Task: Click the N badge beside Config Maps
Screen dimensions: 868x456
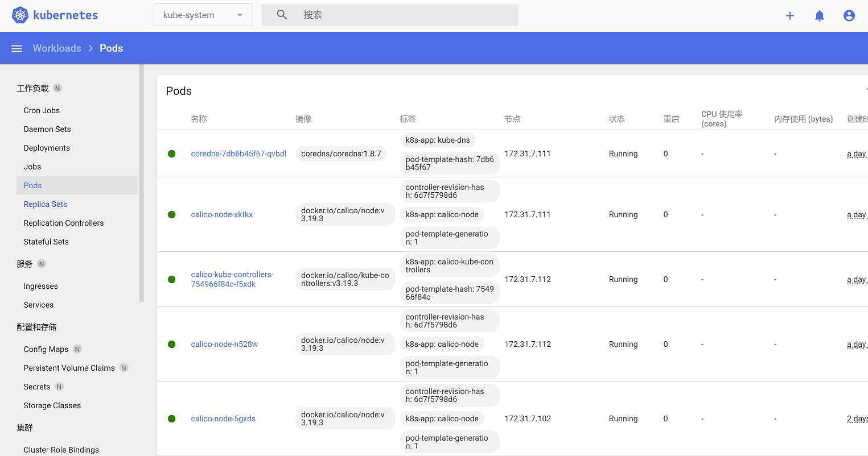Action: [77, 349]
